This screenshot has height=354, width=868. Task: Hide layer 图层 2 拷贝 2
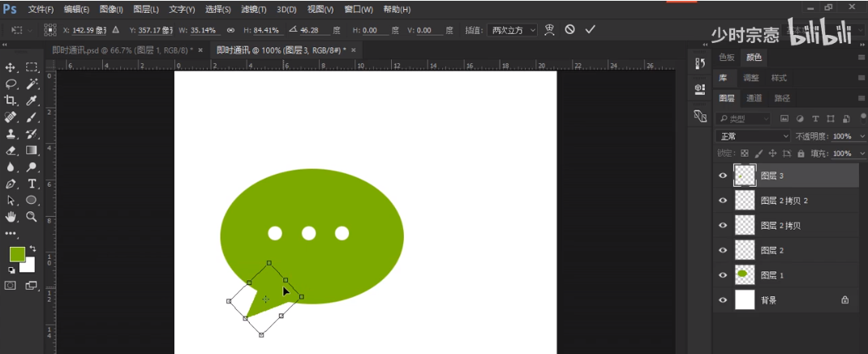pos(723,201)
